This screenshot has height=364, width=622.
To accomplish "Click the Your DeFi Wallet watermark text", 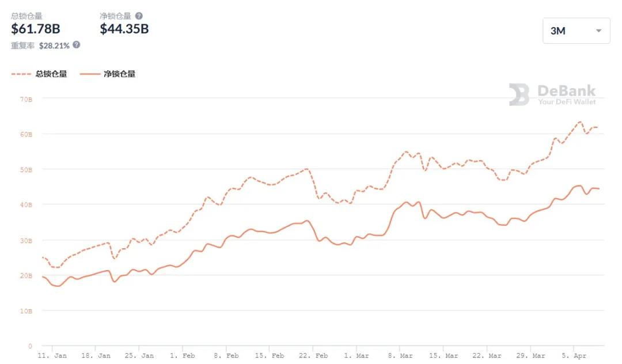I will click(x=567, y=102).
